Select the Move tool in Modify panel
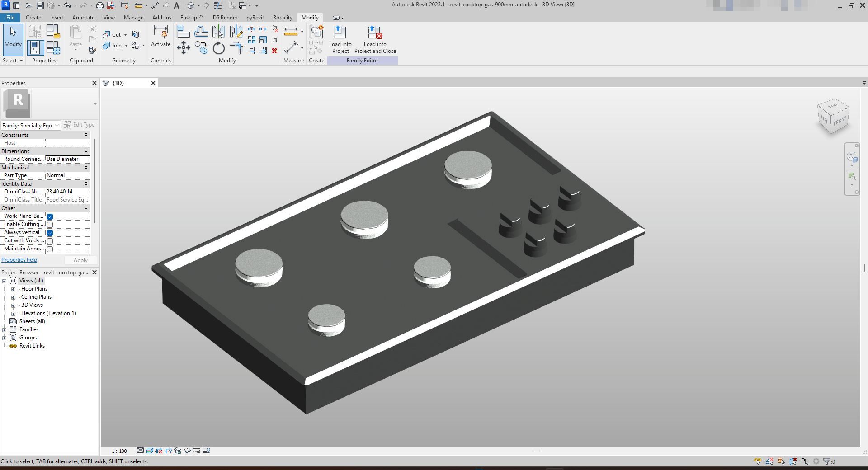Screen dimensions: 868x470 (x=183, y=47)
